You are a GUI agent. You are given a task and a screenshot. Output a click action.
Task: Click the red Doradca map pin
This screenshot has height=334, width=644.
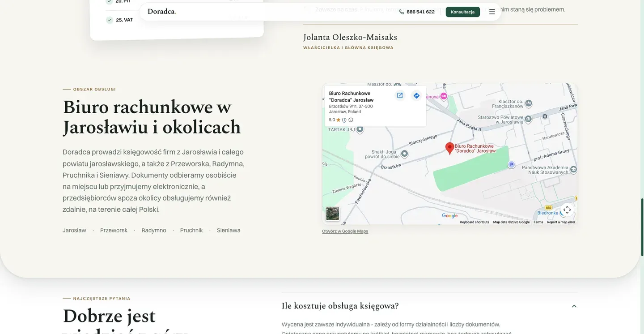pyautogui.click(x=450, y=149)
